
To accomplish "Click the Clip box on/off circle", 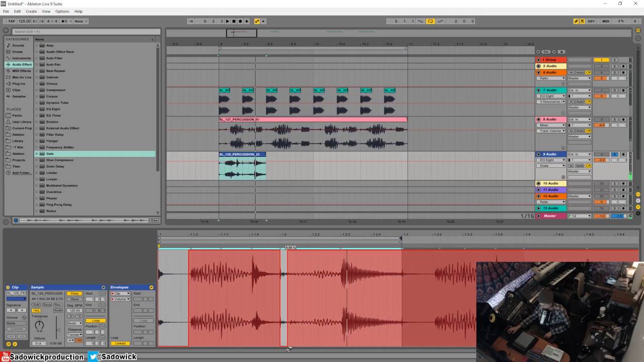I will tap(8, 287).
